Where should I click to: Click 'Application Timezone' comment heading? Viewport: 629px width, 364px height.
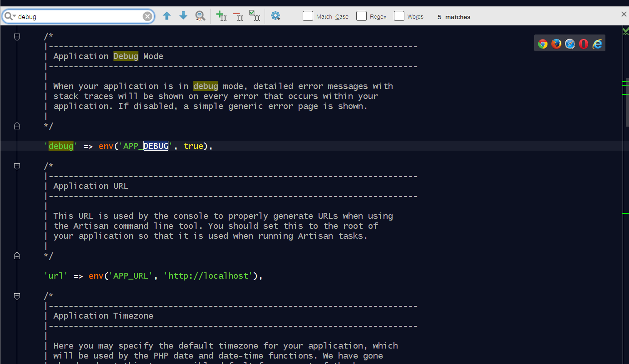click(x=103, y=316)
